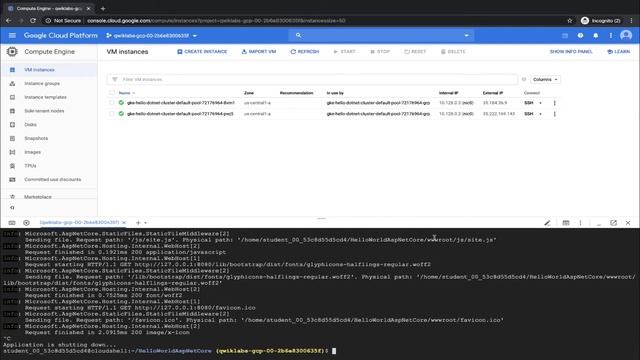Click the search bar magnifier icon
The width and height of the screenshot is (640, 360).
298,36
